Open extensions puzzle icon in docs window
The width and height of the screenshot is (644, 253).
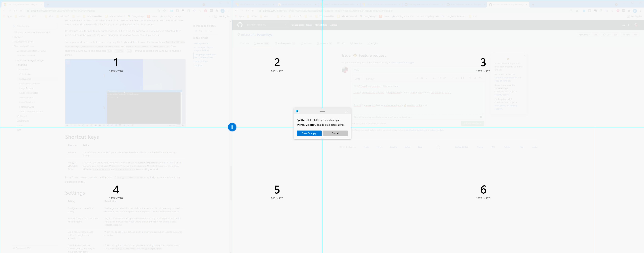tap(217, 11)
